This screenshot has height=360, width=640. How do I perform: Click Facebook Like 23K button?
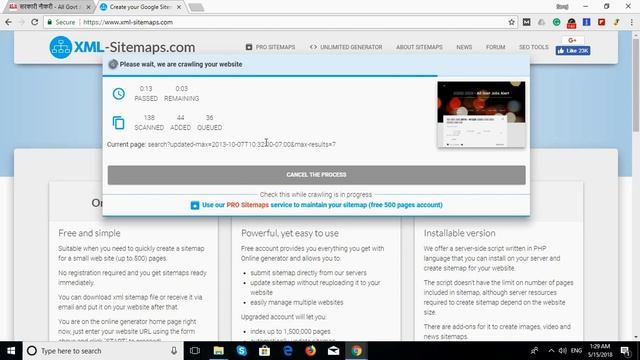click(573, 51)
